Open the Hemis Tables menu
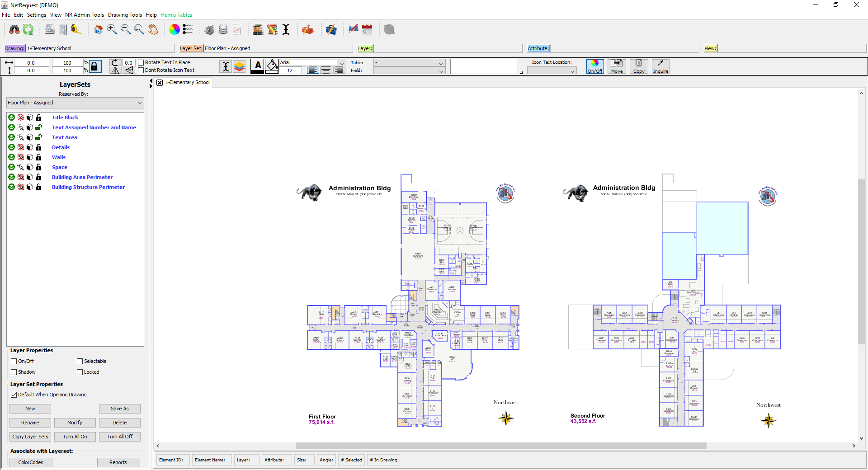 point(176,15)
